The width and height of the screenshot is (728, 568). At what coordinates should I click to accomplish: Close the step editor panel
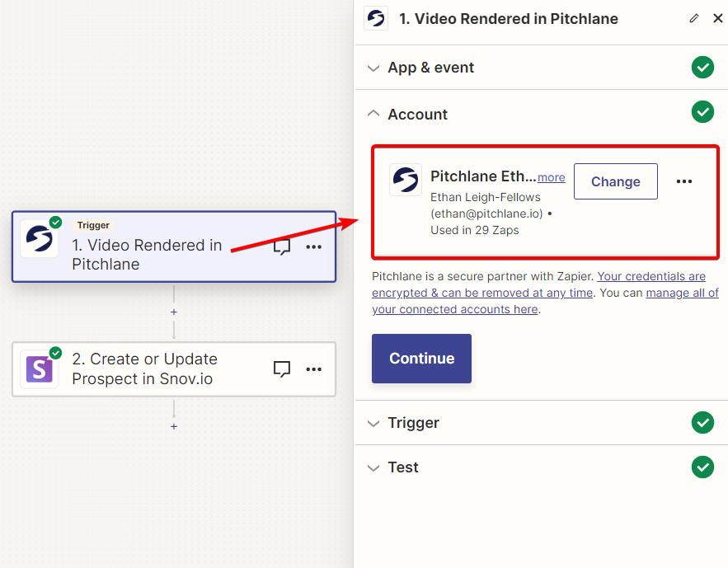pyautogui.click(x=718, y=19)
